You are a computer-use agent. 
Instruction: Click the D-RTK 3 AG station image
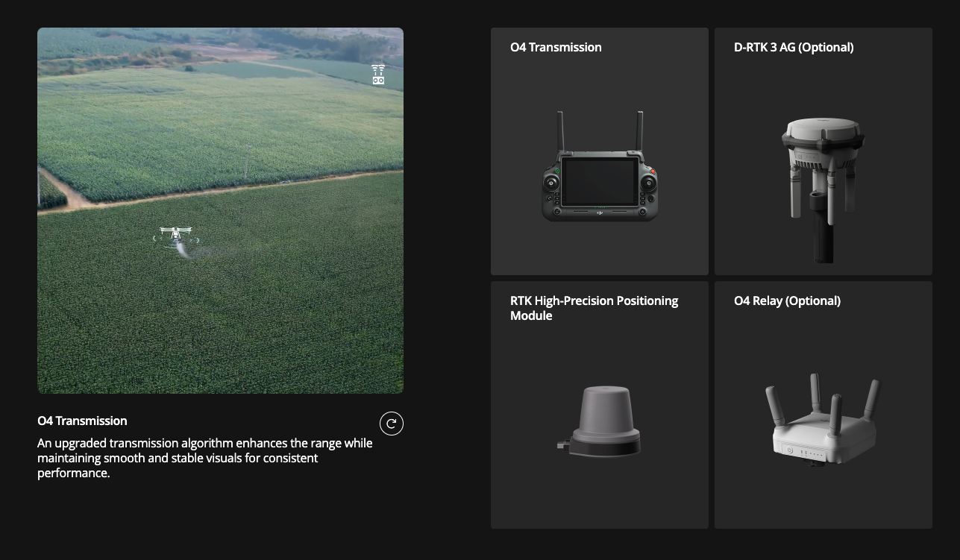823,190
